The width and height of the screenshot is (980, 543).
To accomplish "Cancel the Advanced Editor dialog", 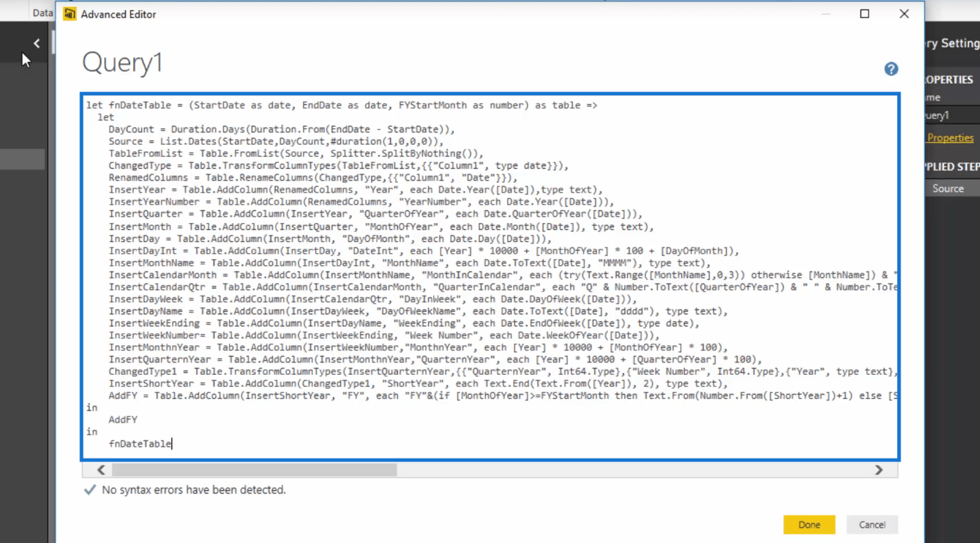I will point(872,525).
